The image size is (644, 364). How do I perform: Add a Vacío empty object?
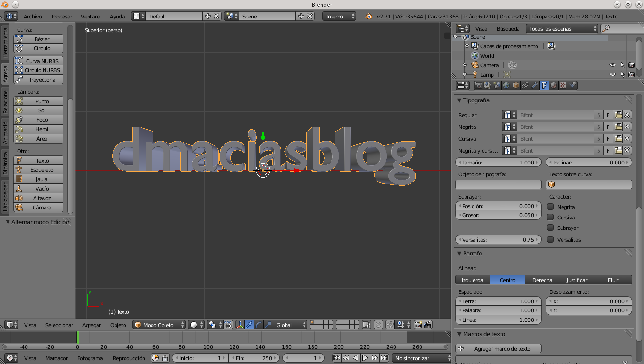38,189
